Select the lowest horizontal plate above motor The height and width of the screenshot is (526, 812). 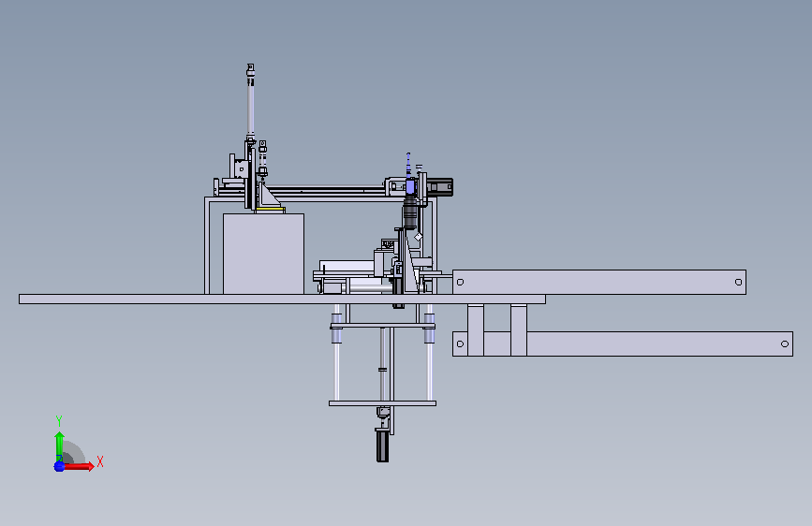tap(382, 403)
